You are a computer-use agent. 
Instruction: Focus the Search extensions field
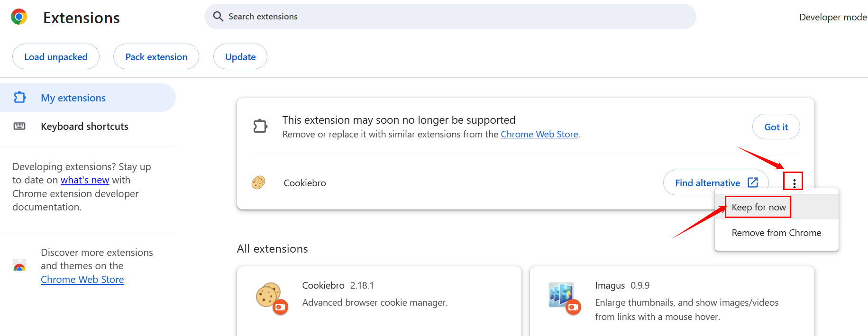[450, 17]
